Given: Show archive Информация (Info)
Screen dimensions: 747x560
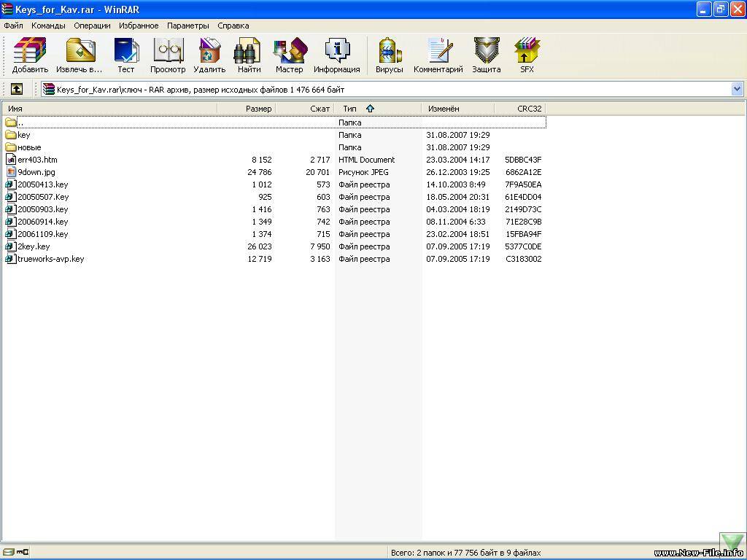Looking at the screenshot, I should tap(336, 55).
